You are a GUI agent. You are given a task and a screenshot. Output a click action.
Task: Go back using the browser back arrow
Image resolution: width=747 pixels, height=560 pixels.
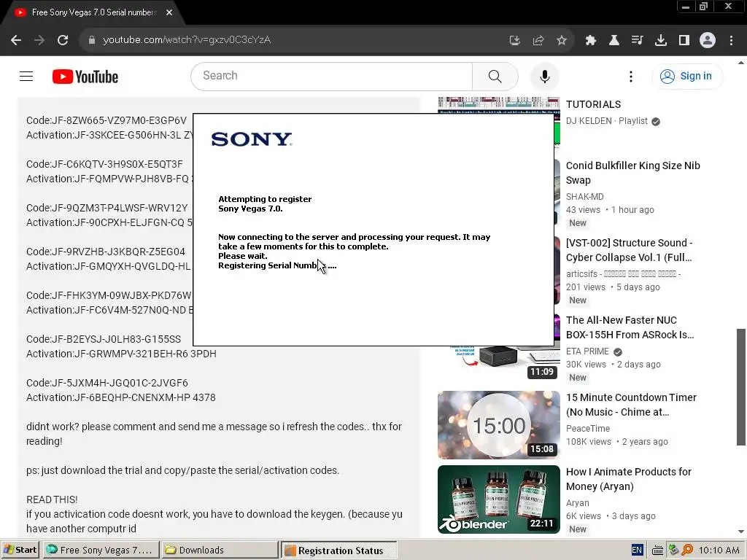[x=16, y=40]
